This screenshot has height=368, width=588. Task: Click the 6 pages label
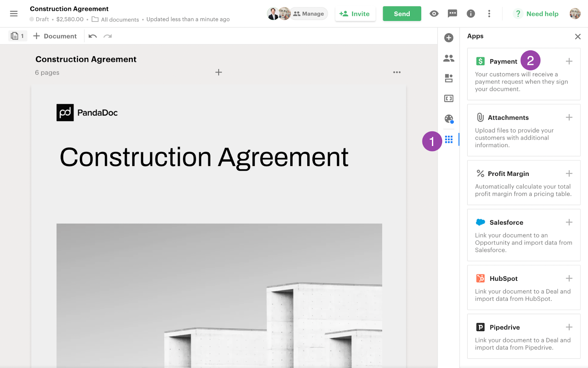[47, 72]
